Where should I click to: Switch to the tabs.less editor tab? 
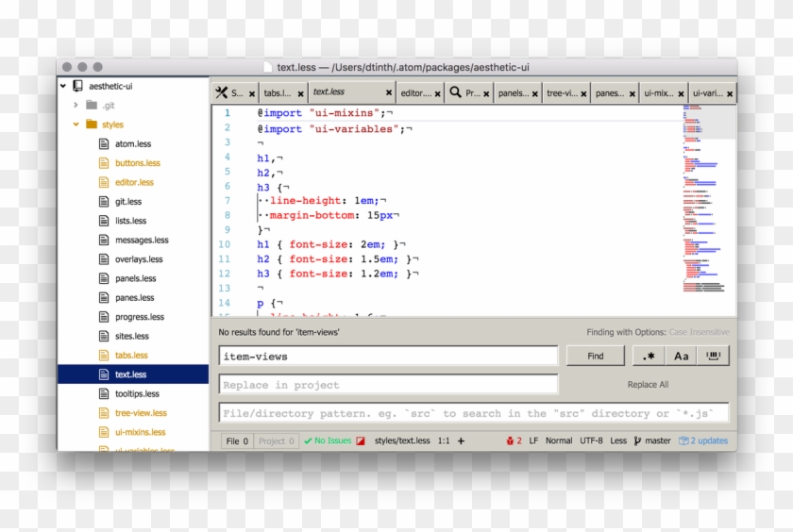pyautogui.click(x=278, y=93)
